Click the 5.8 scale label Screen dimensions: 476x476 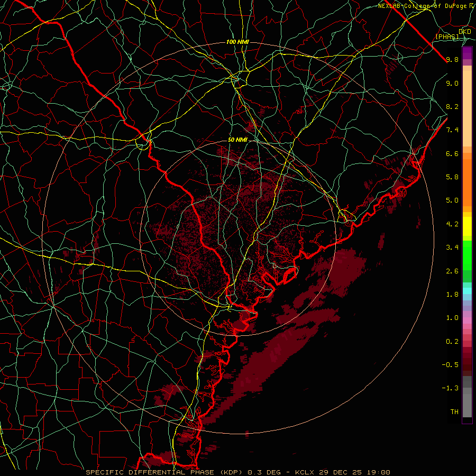pos(452,177)
